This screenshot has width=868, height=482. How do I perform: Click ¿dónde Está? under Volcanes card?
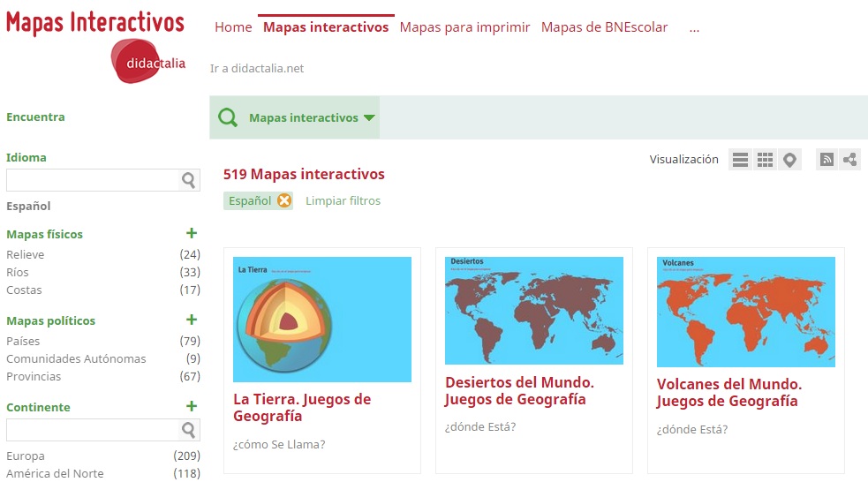pos(692,429)
